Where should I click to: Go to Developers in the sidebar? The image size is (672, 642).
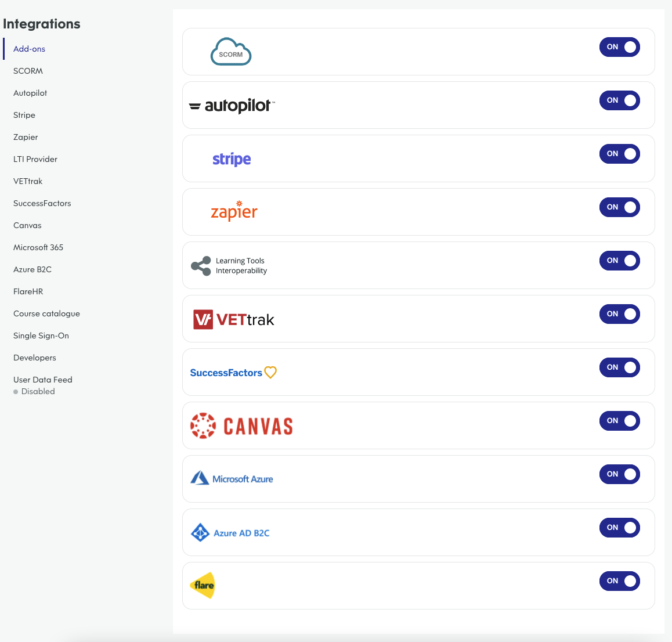coord(35,358)
